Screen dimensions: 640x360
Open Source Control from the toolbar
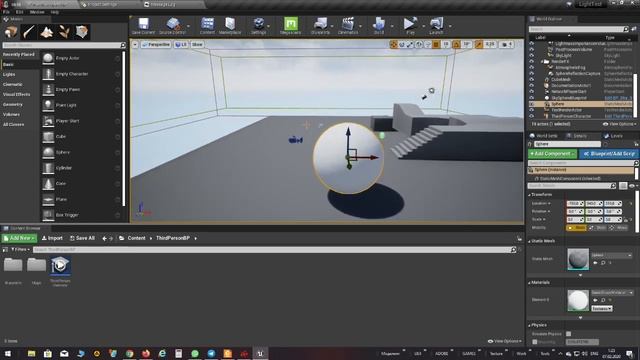[173, 24]
